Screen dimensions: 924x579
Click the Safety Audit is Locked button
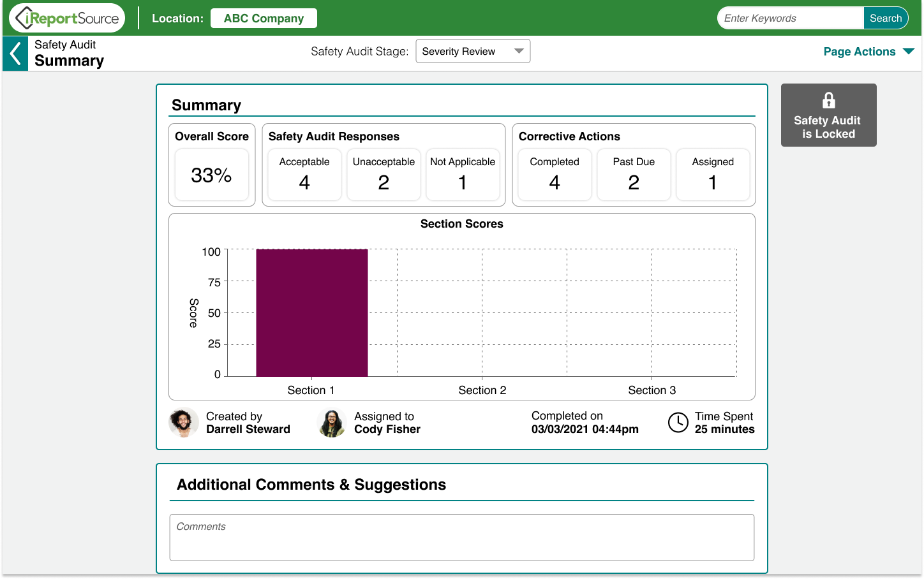click(828, 115)
